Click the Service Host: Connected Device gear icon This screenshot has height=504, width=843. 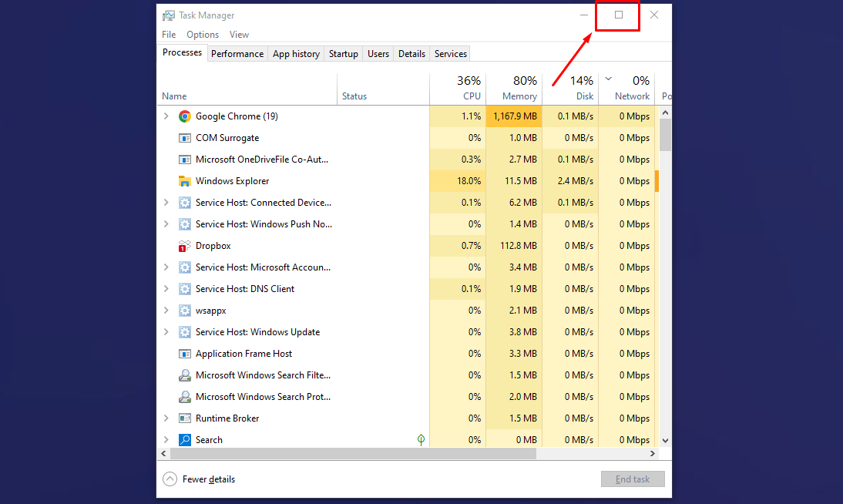click(x=184, y=203)
